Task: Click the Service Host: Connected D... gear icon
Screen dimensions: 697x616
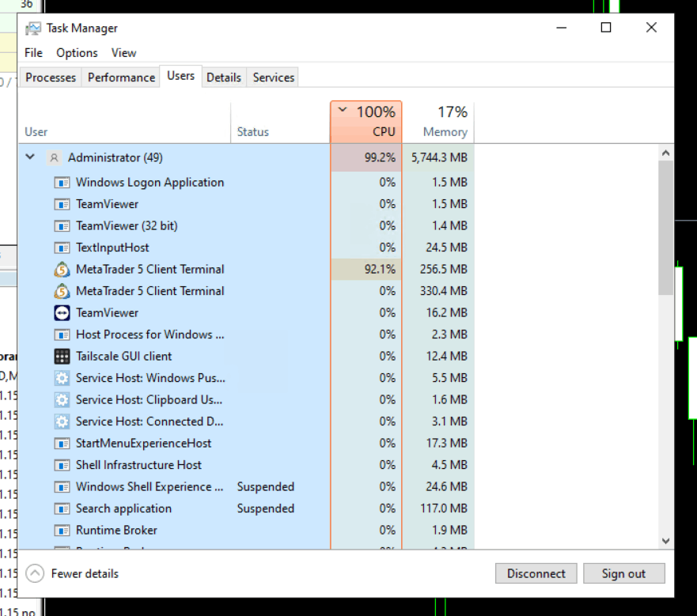Action: (x=62, y=421)
